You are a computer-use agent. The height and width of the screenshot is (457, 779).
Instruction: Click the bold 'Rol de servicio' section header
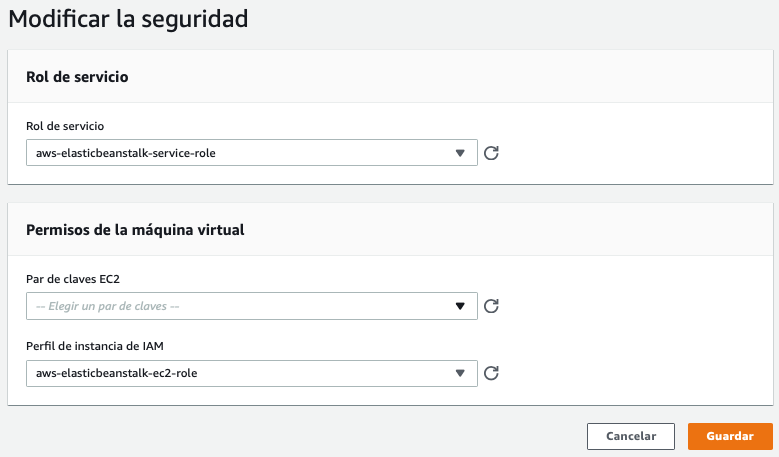77,77
